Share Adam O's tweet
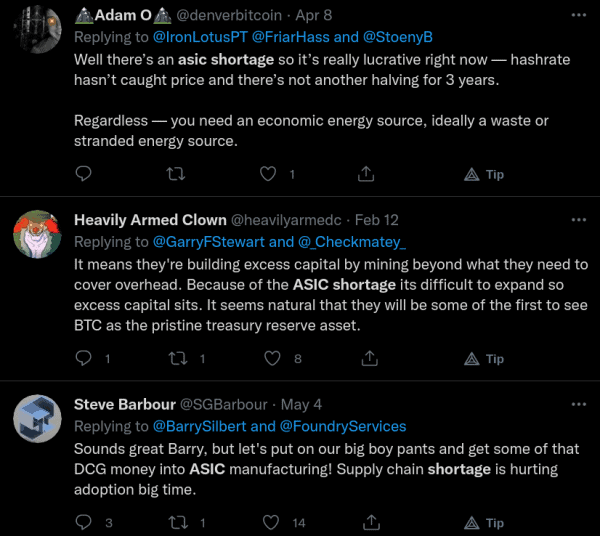This screenshot has width=600, height=536. tap(370, 174)
